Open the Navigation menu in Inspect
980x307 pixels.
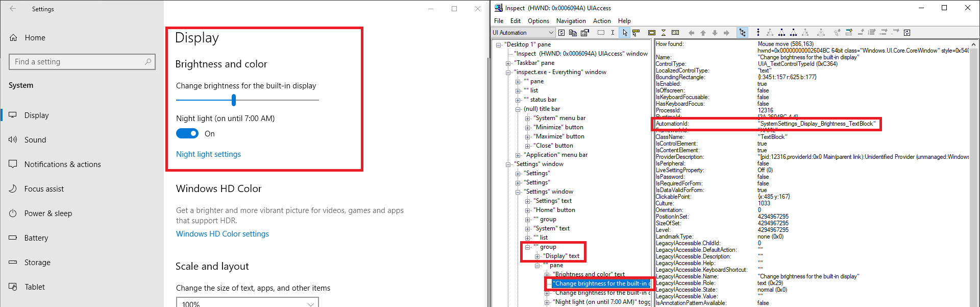[571, 21]
